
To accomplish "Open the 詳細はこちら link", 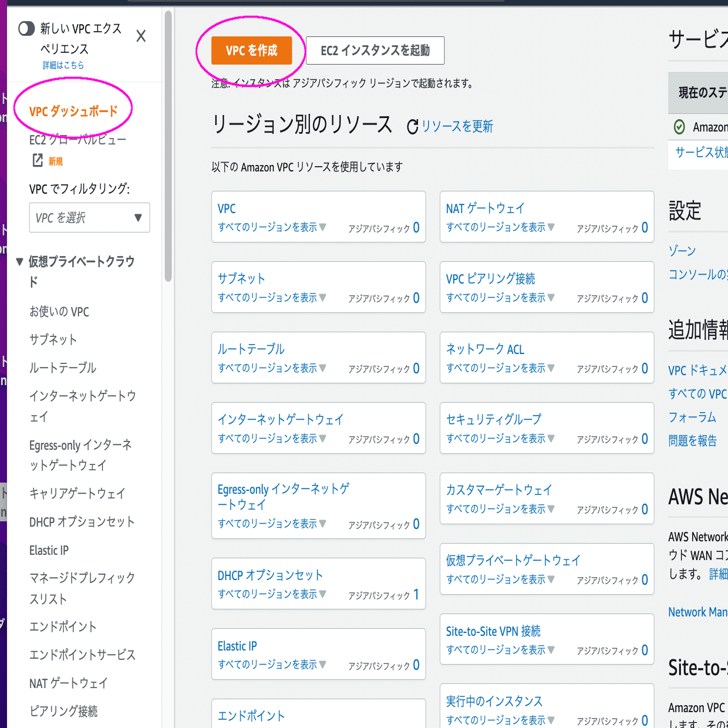I will 63,65.
